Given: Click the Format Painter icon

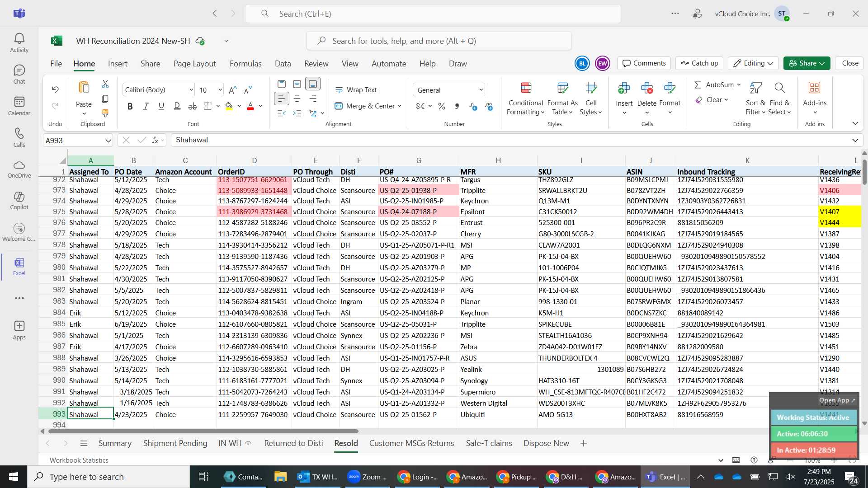Looking at the screenshot, I should [105, 113].
